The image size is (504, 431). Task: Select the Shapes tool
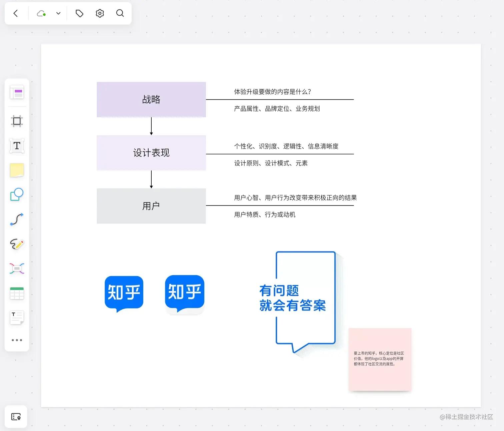(x=17, y=195)
